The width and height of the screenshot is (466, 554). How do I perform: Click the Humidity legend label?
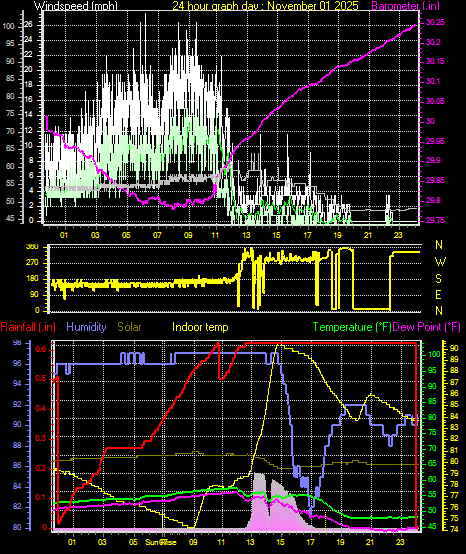click(86, 327)
